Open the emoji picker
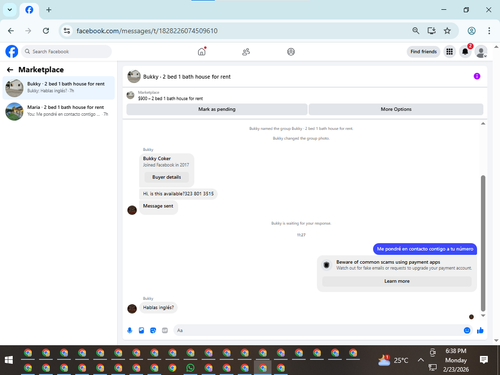 [x=467, y=330]
